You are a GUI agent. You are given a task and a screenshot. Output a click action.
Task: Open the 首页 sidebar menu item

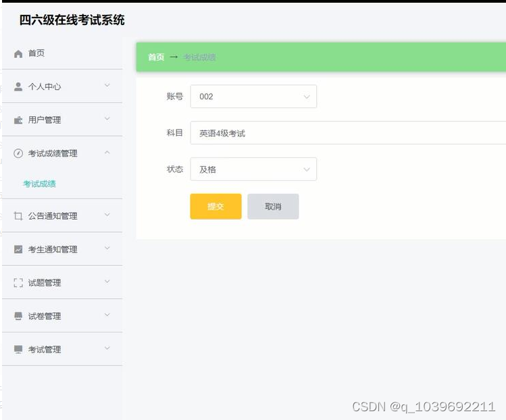click(x=62, y=53)
